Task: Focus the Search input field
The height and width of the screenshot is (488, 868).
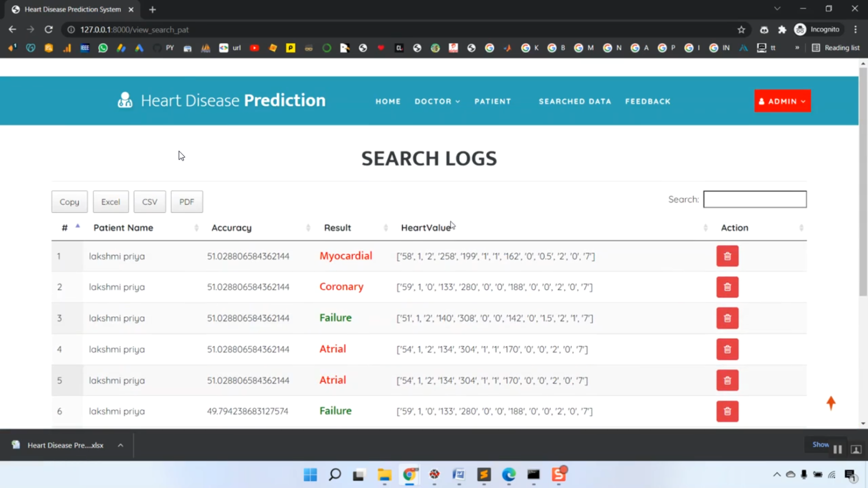Action: pos(755,199)
